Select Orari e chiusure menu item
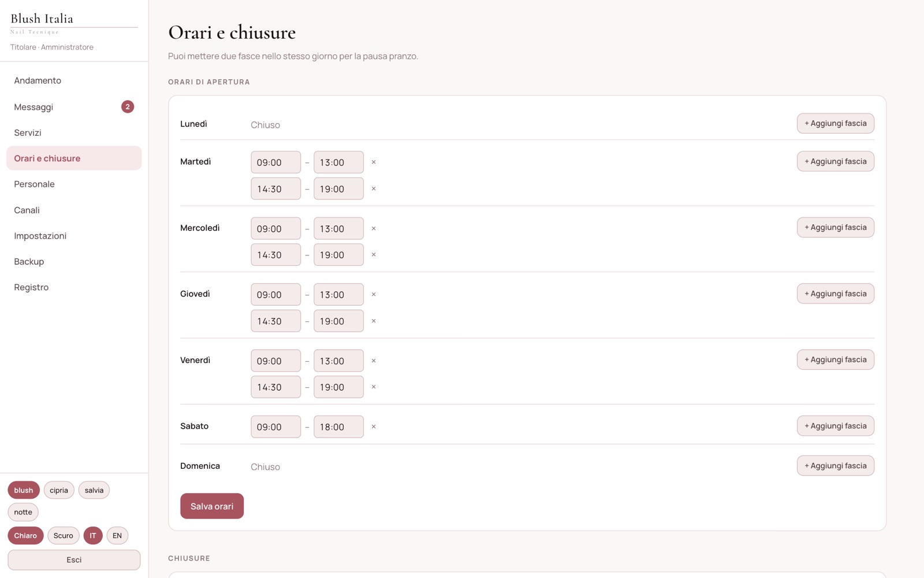This screenshot has width=924, height=578. pyautogui.click(x=74, y=158)
